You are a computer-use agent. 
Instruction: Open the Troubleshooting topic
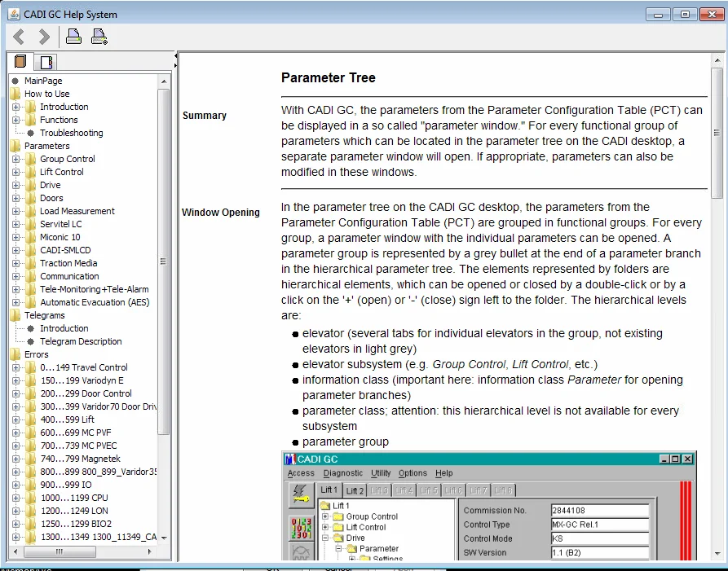pyautogui.click(x=72, y=133)
